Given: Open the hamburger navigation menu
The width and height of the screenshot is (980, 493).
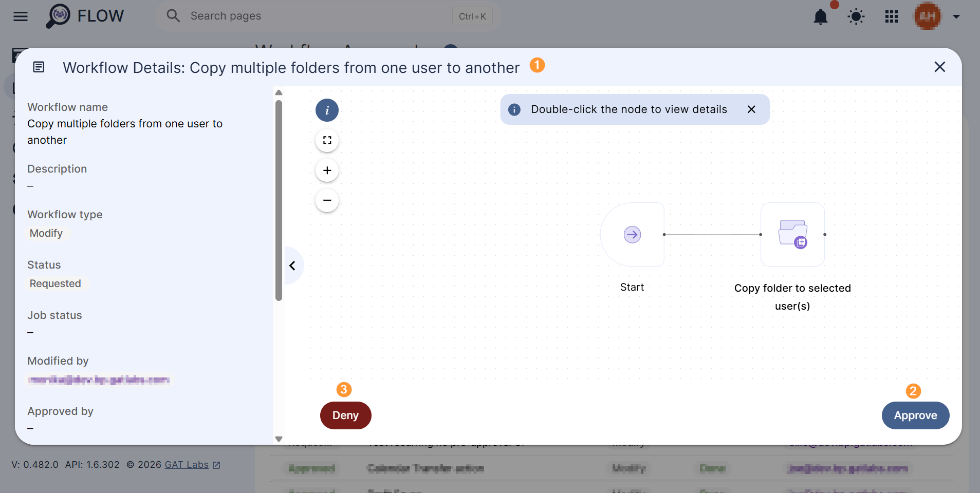Looking at the screenshot, I should click(21, 16).
